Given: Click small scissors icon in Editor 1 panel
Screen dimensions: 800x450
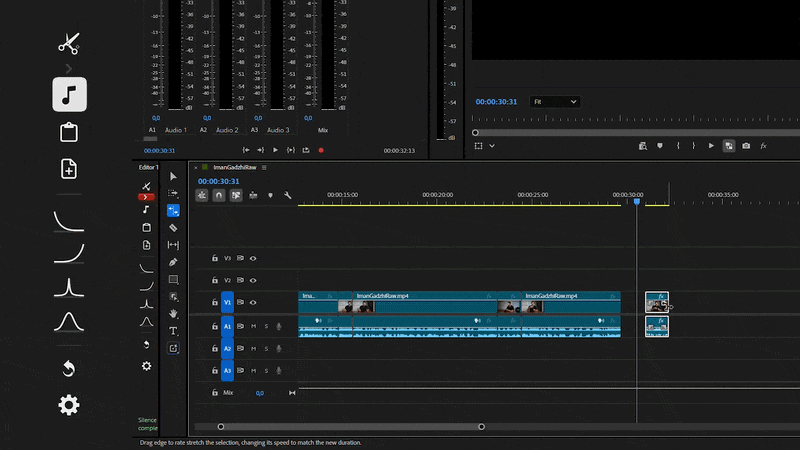Looking at the screenshot, I should [x=146, y=186].
